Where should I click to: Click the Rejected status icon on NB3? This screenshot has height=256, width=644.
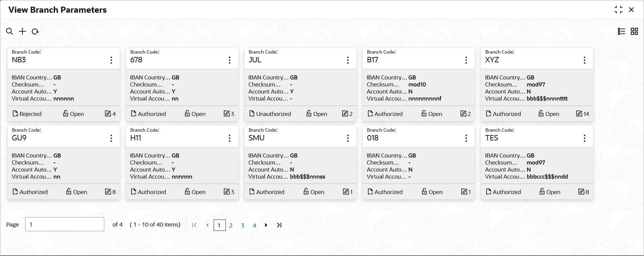pos(15,114)
